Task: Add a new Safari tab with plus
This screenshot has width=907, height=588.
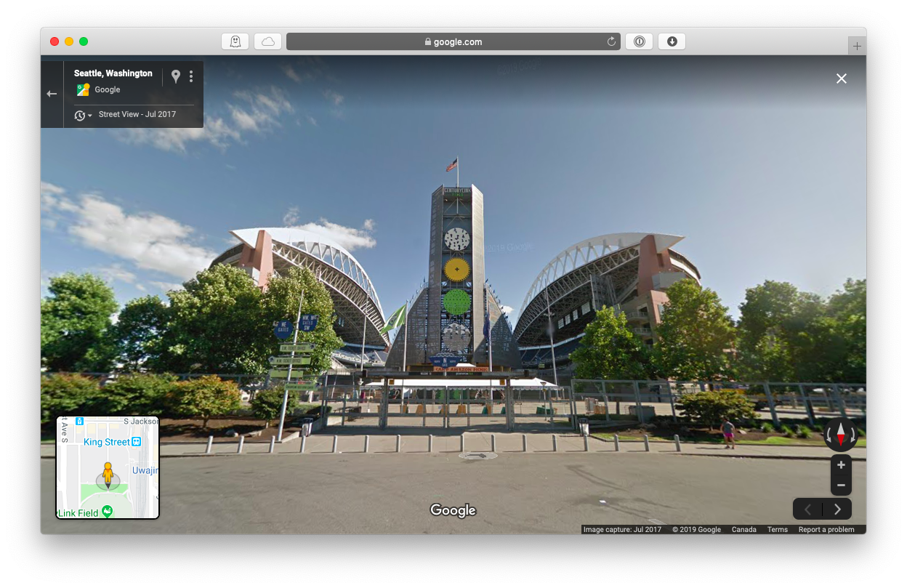Action: [x=857, y=46]
